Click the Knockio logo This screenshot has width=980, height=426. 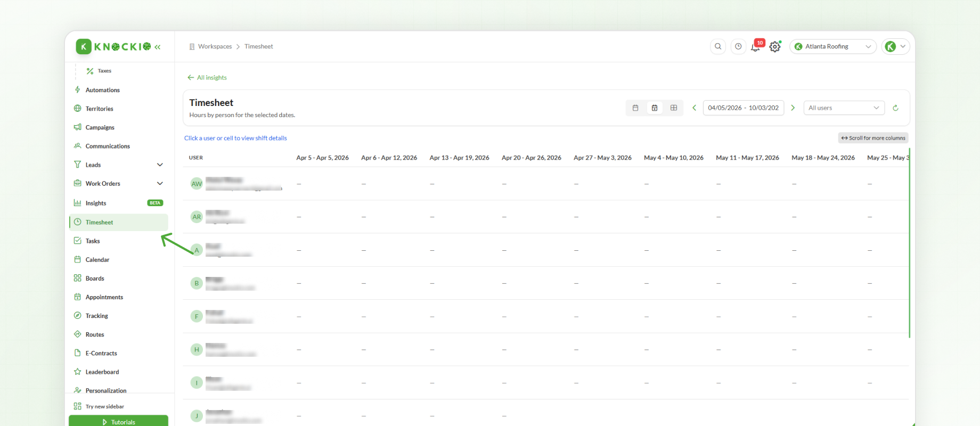coord(113,47)
